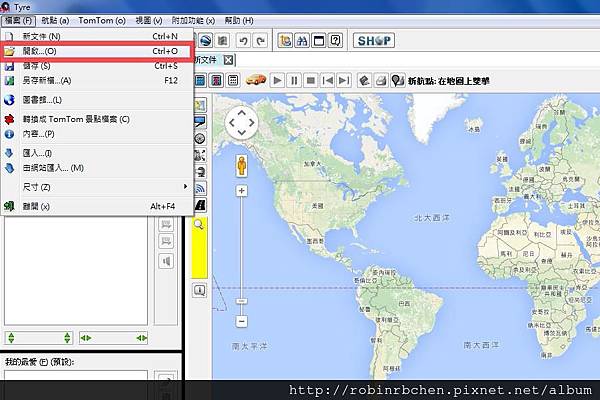
Task: Click the magnifier search icon on yellow bar
Action: pos(199,224)
